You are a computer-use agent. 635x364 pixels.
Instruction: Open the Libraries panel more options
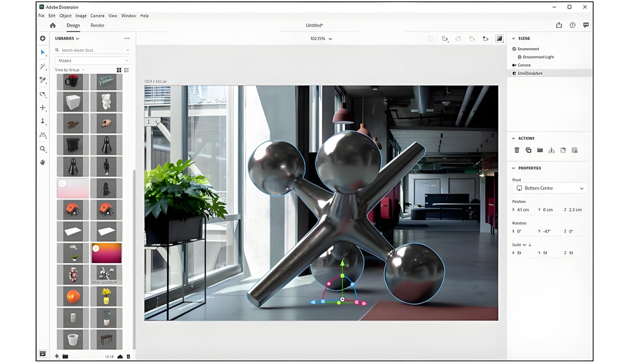(127, 39)
